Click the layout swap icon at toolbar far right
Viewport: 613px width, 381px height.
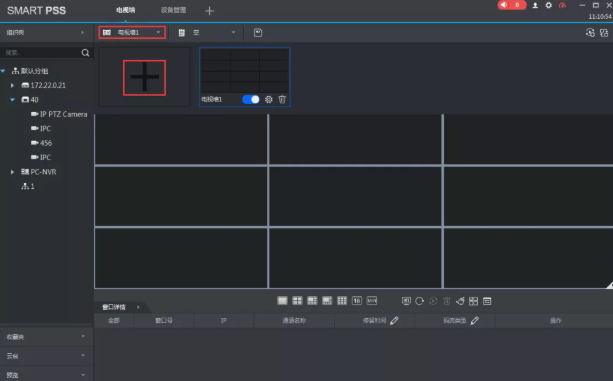604,33
